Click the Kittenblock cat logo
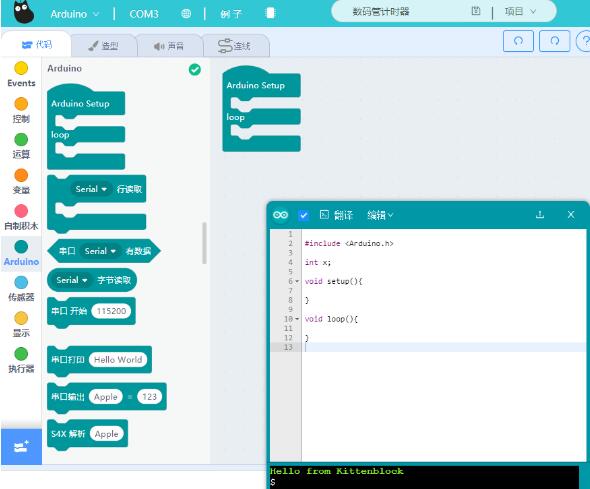This screenshot has width=590, height=489. pos(23,11)
